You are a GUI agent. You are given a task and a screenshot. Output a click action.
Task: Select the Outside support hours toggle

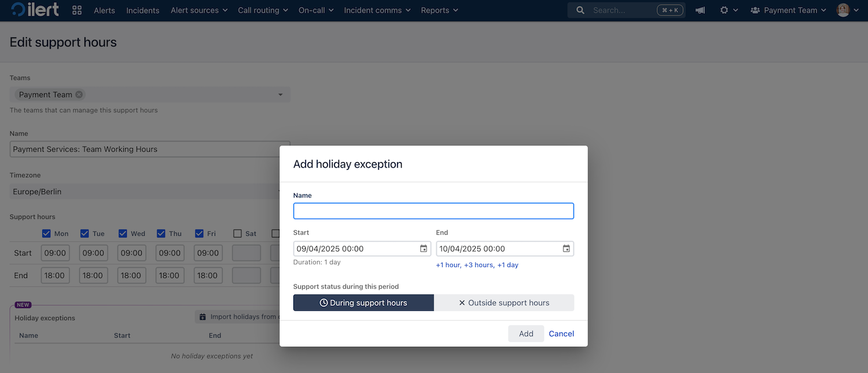pyautogui.click(x=503, y=302)
